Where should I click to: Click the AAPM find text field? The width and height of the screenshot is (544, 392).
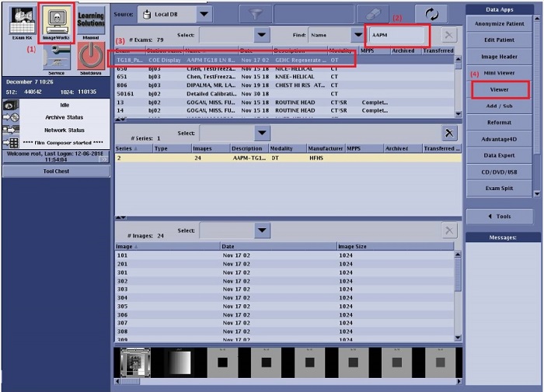396,35
